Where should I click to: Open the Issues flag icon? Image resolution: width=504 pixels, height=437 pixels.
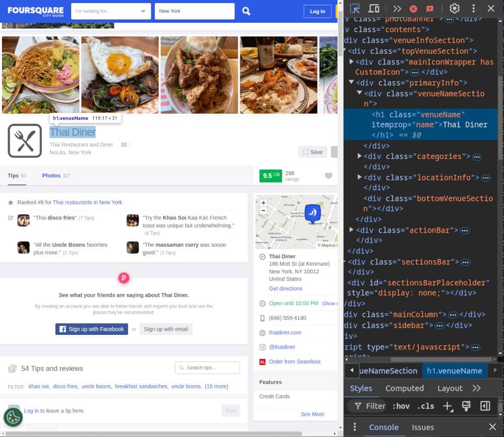[430, 9]
